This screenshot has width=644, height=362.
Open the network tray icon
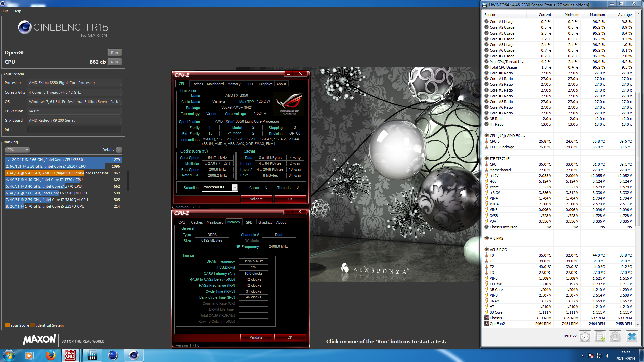[x=599, y=356]
